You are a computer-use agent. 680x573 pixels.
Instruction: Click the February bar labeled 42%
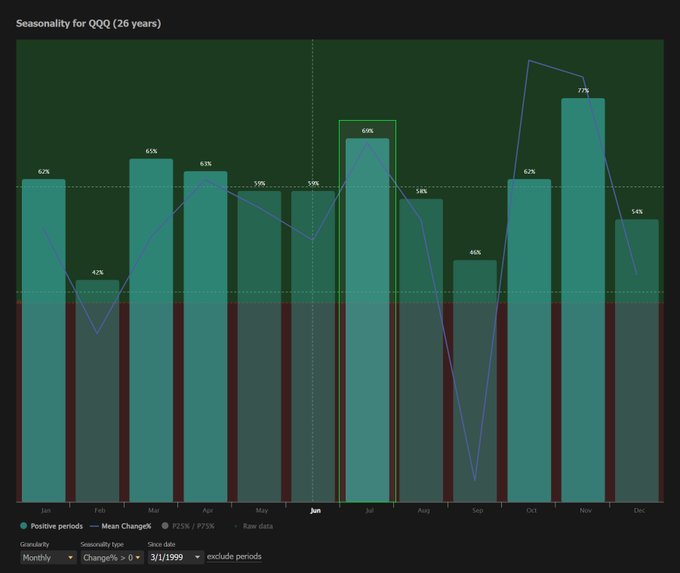tap(98, 391)
